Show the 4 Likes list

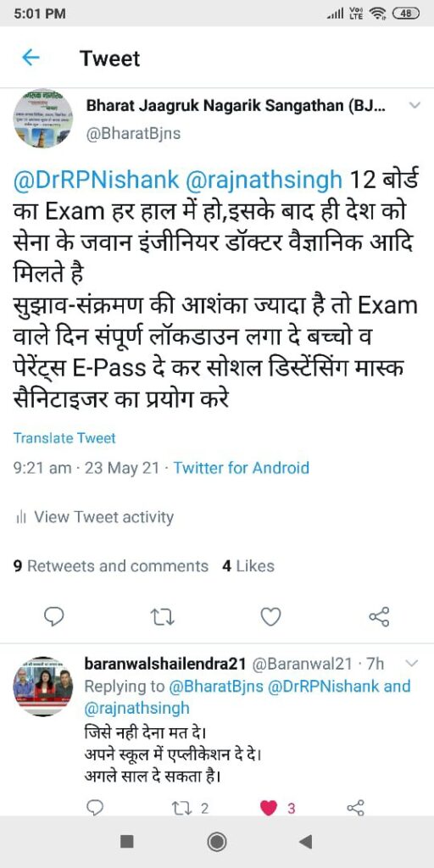pos(248,566)
